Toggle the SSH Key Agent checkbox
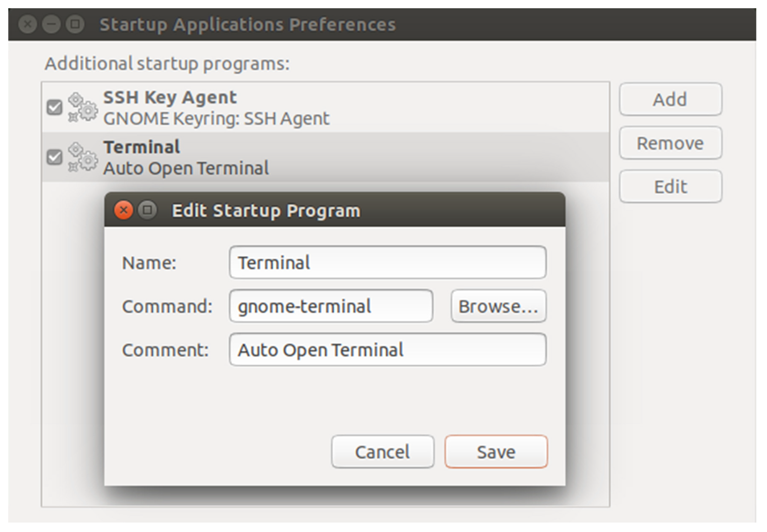This screenshot has width=767, height=532. coord(54,107)
